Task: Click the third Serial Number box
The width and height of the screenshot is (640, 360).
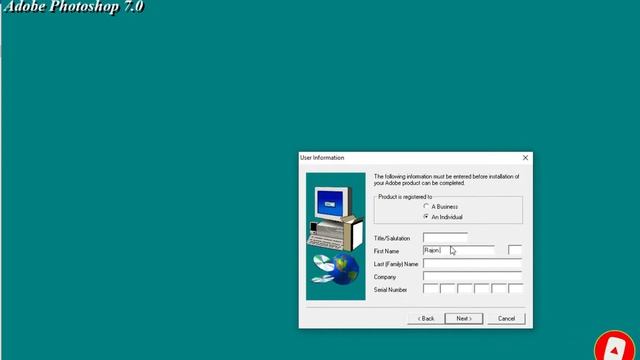Action: (x=465, y=289)
